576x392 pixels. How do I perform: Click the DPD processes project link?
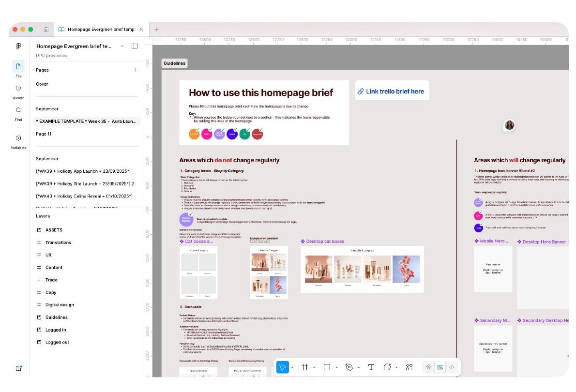pos(51,56)
